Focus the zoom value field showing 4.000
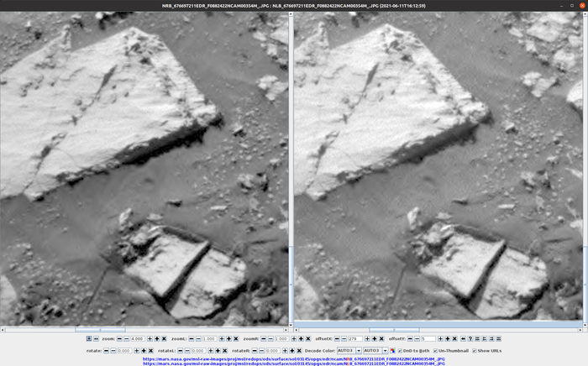588x366 pixels. click(138, 338)
